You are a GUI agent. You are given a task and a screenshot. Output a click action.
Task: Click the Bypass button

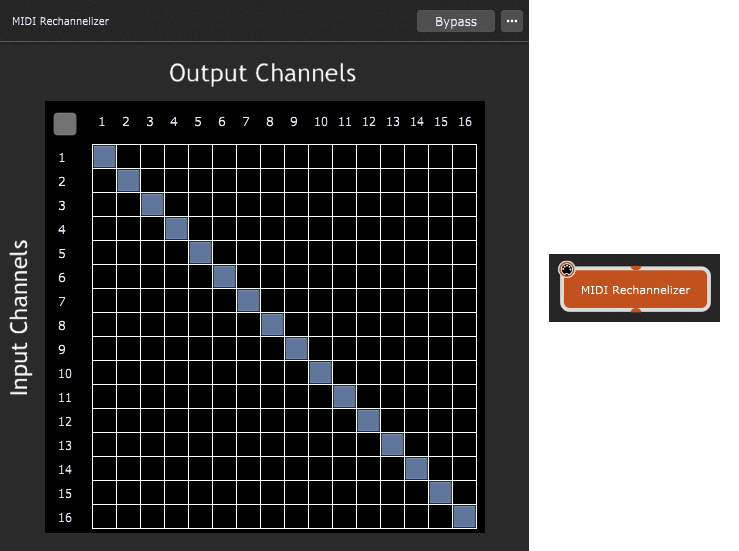coord(455,21)
